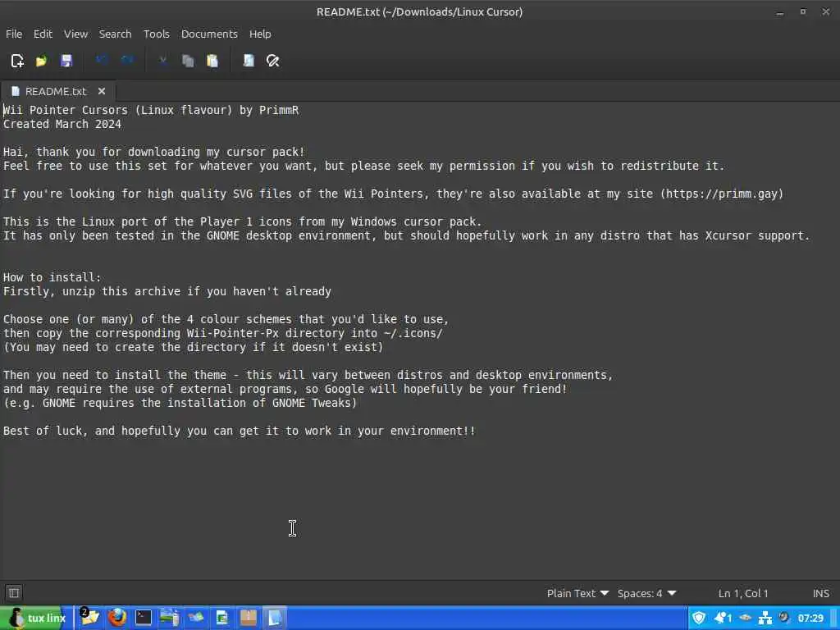The width and height of the screenshot is (840, 630).
Task: Open the View menu
Action: 75,34
